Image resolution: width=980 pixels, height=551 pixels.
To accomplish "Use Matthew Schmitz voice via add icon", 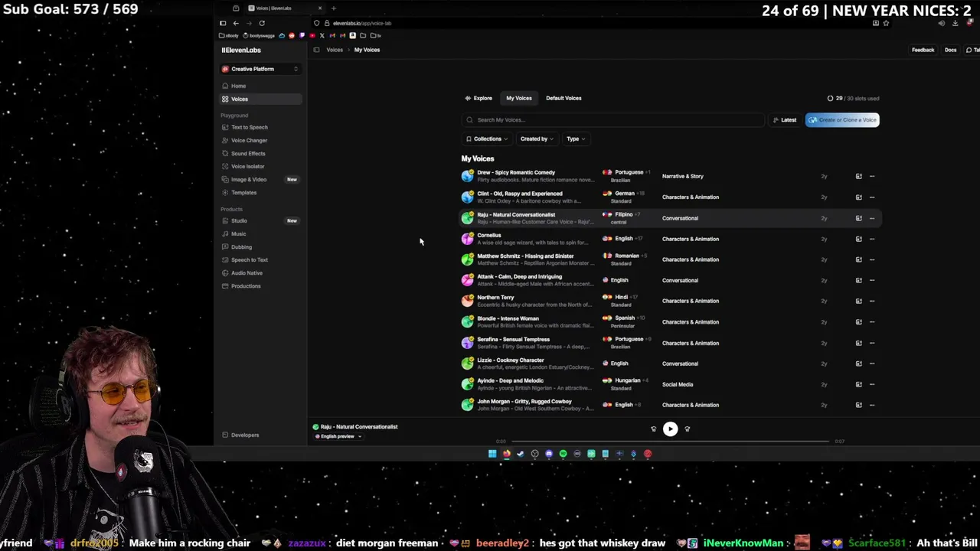I will pyautogui.click(x=858, y=259).
